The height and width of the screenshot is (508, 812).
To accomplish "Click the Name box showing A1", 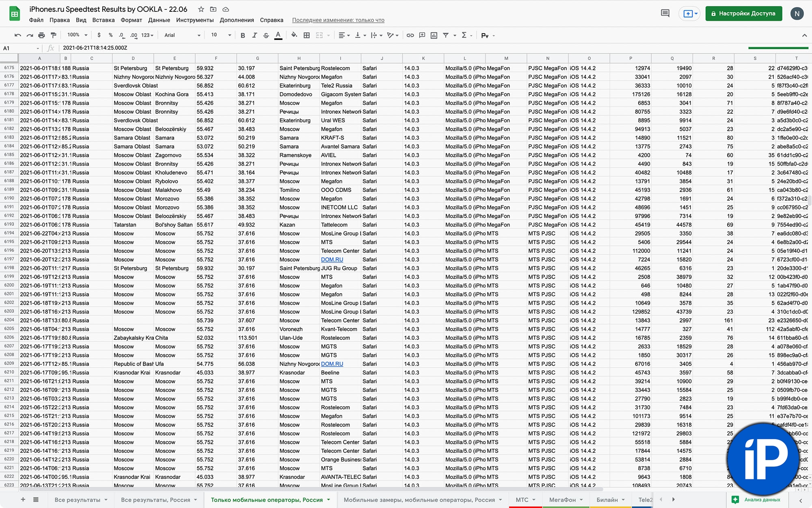I will pyautogui.click(x=21, y=48).
